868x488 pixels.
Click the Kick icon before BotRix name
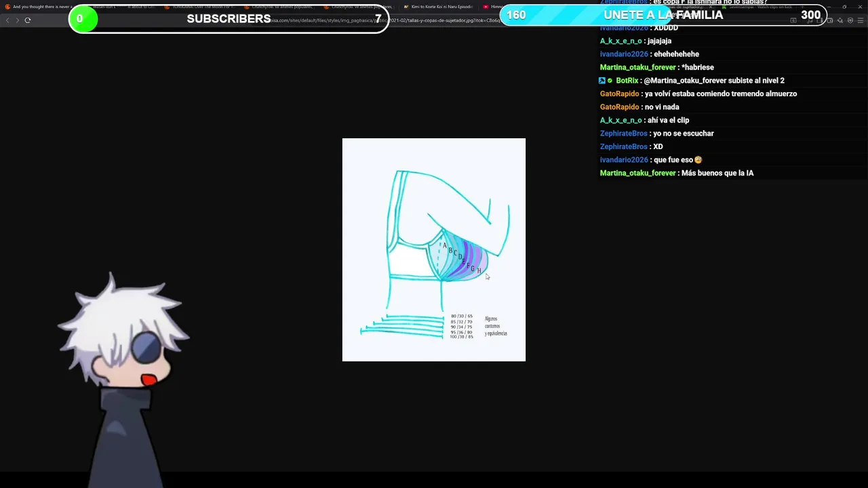click(602, 81)
